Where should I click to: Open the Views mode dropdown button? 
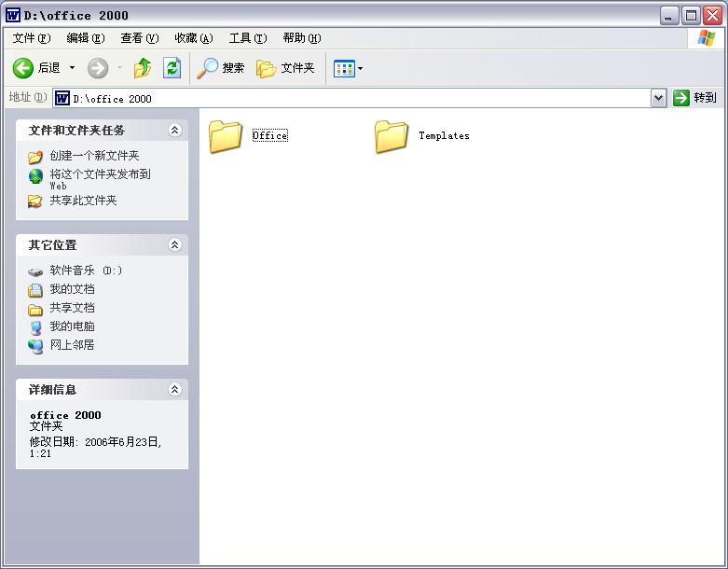[x=348, y=68]
